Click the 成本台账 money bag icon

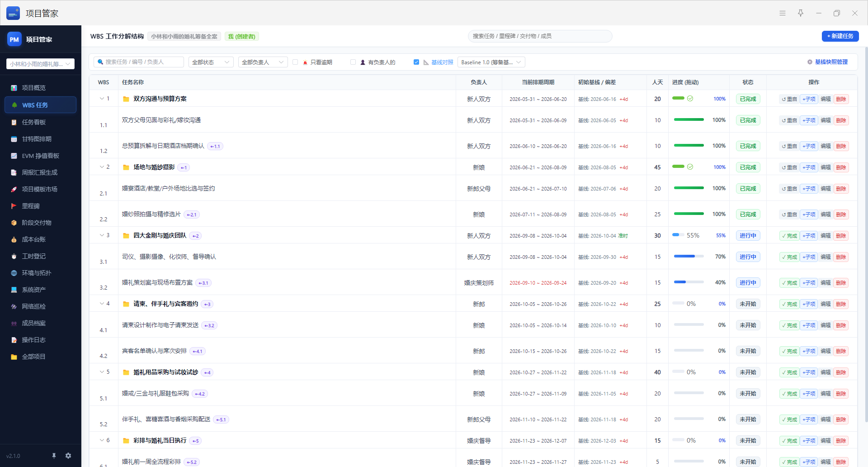[x=14, y=239]
